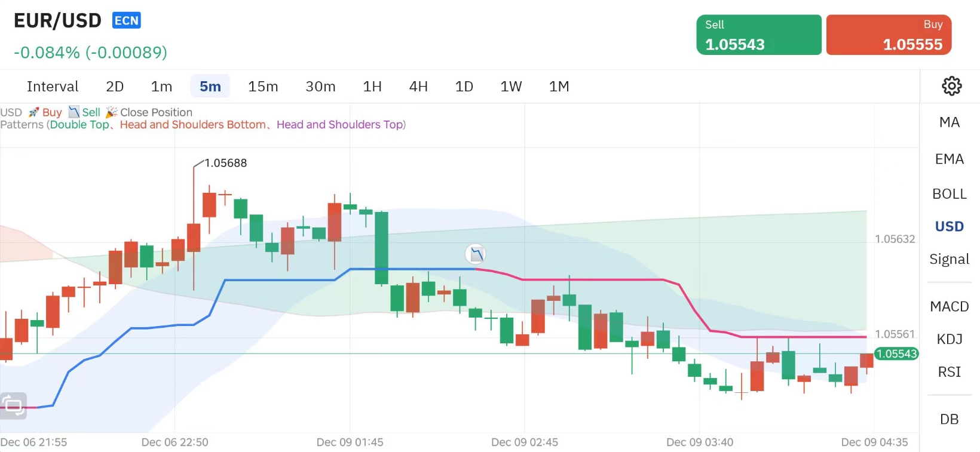This screenshot has width=980, height=452.
Task: Switch to the 15m interval
Action: tap(263, 87)
